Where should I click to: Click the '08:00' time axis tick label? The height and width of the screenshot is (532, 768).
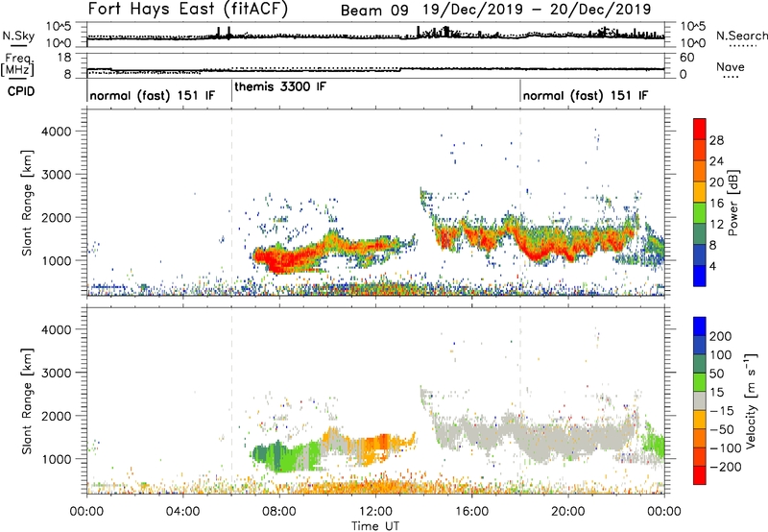point(279,512)
